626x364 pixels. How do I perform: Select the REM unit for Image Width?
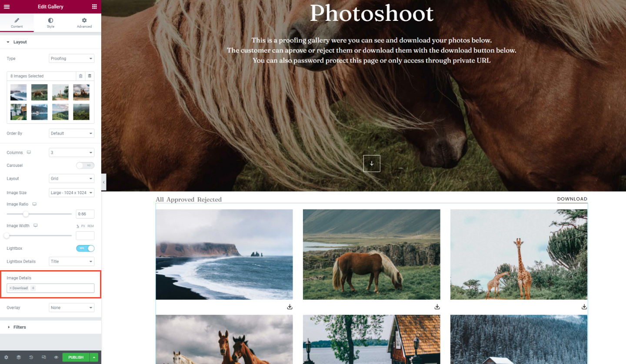[x=90, y=226]
